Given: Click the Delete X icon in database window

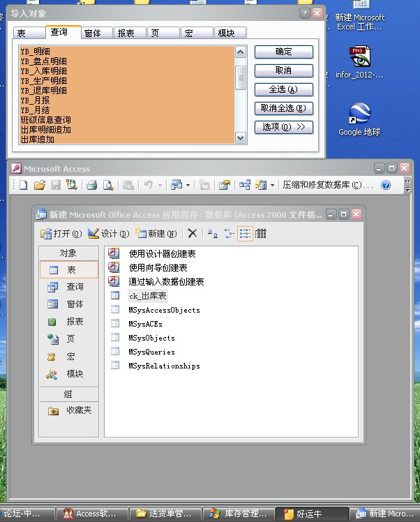Looking at the screenshot, I should pos(193,233).
